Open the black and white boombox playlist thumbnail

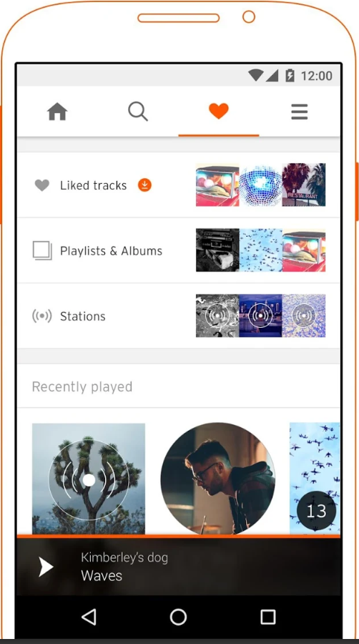point(217,250)
